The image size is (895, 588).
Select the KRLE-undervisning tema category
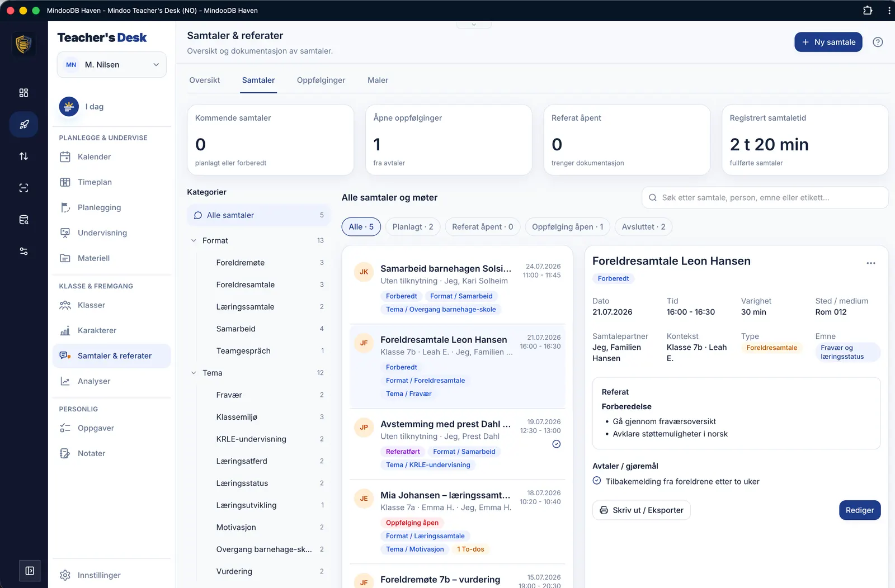pos(263,439)
